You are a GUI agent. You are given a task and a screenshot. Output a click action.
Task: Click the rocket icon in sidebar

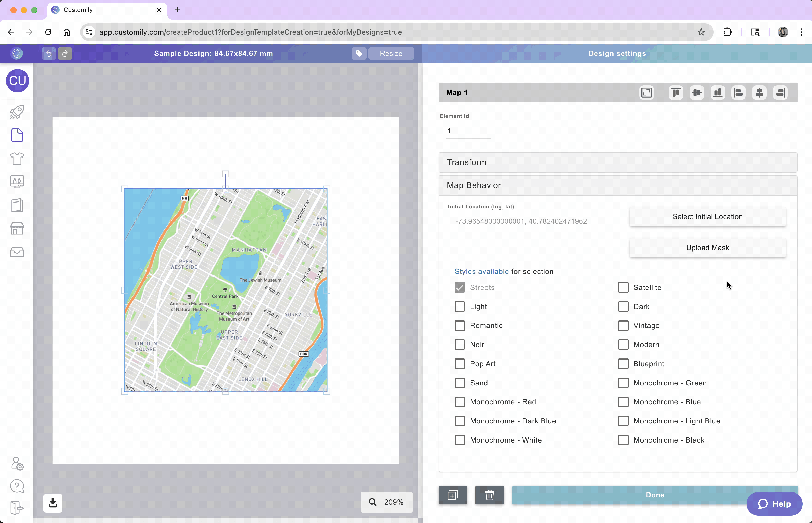tap(17, 112)
